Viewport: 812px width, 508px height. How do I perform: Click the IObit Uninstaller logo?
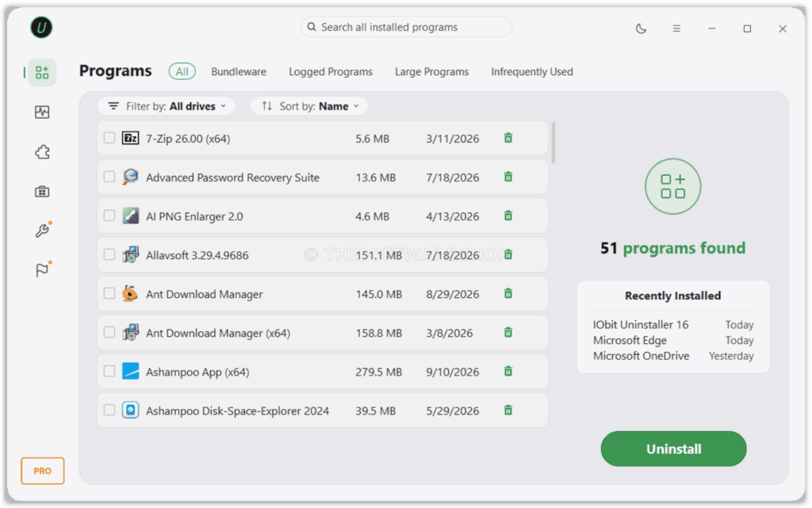click(41, 28)
